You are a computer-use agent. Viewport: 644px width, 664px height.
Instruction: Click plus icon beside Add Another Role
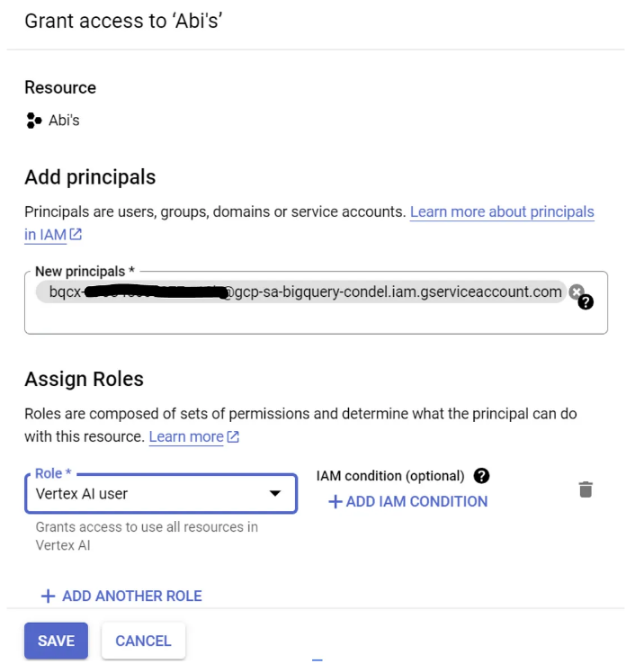pos(49,596)
